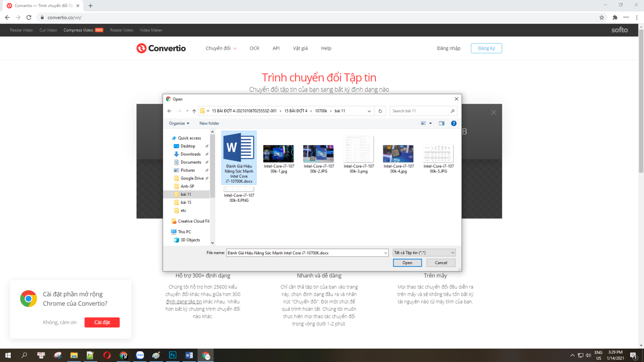This screenshot has width=644, height=362.
Task: Bookmark this page with star icon
Action: click(602, 17)
